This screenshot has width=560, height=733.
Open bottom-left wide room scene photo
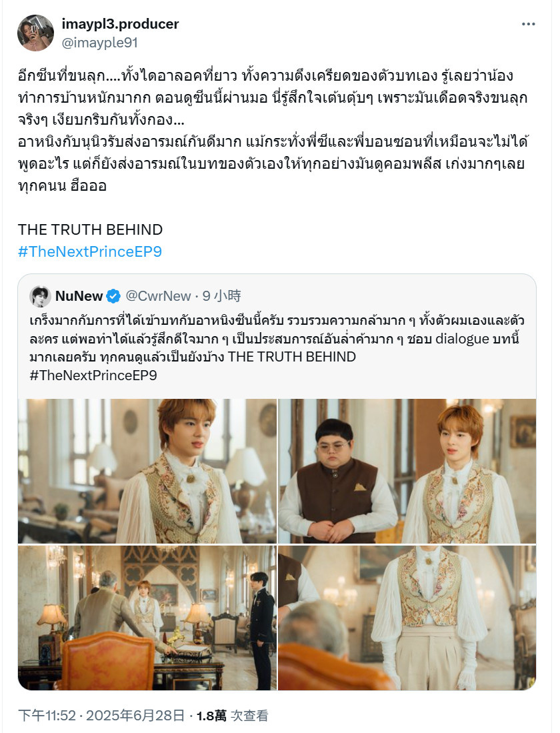click(x=147, y=618)
